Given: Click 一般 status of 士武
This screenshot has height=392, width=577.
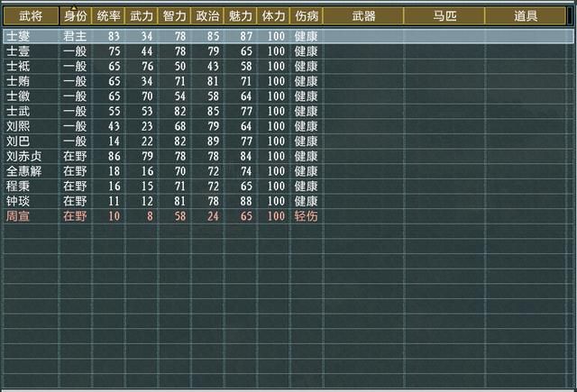Looking at the screenshot, I should click(75, 112).
